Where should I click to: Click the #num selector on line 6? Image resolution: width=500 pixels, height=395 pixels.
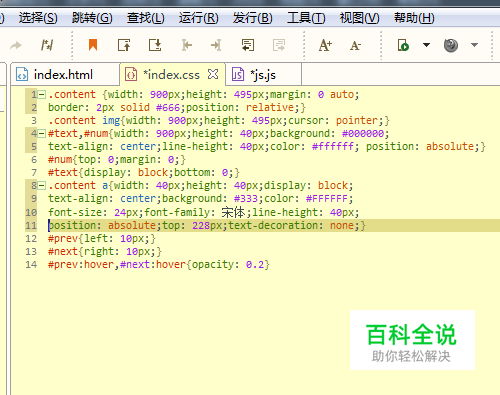point(60,159)
